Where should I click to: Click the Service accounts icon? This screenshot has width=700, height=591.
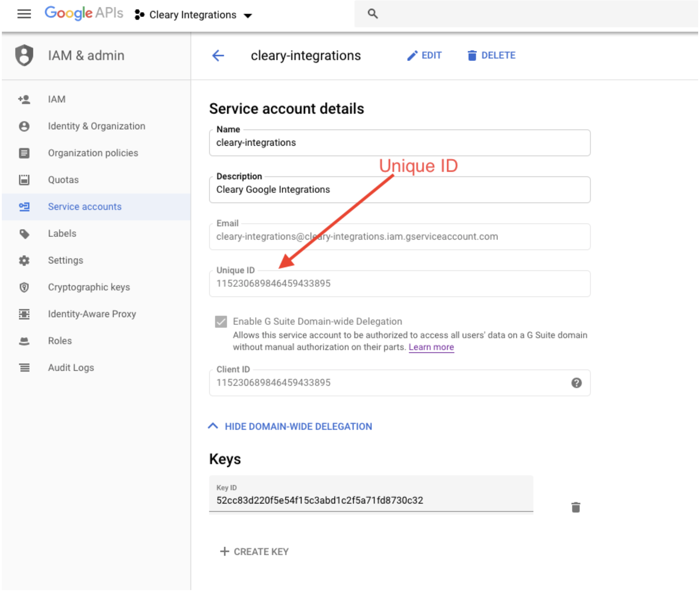[x=24, y=207]
